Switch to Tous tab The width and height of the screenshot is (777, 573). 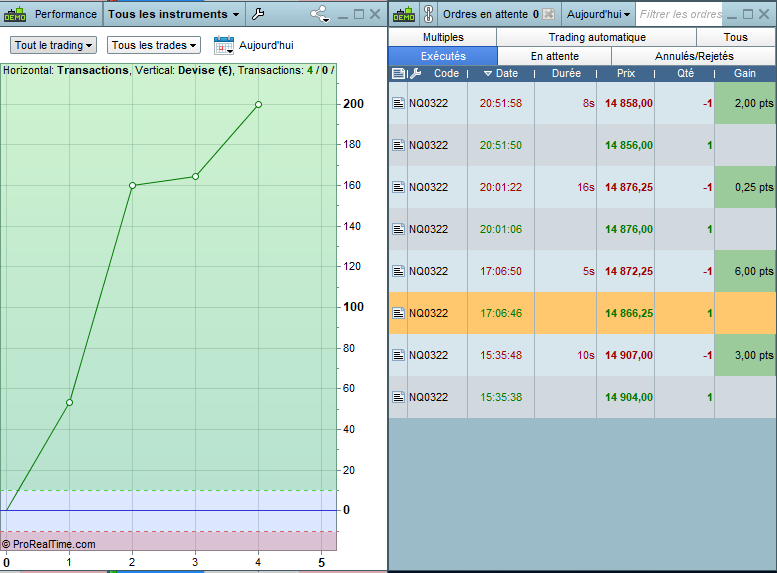(x=735, y=37)
